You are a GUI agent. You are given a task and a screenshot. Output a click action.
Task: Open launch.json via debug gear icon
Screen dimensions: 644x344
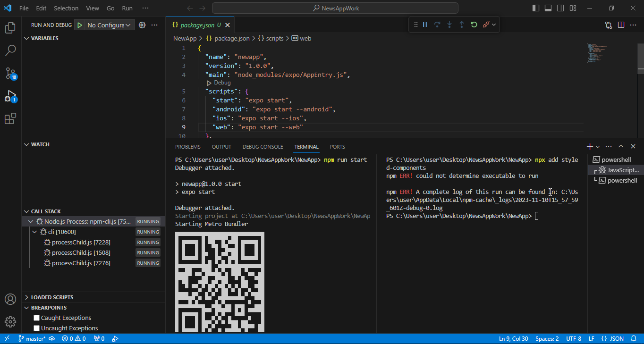click(142, 25)
